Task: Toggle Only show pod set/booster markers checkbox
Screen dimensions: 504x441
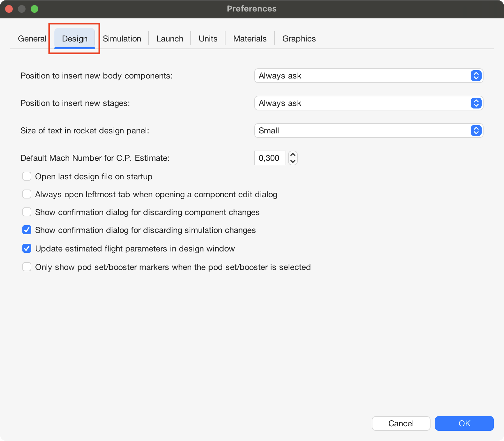Action: point(27,267)
